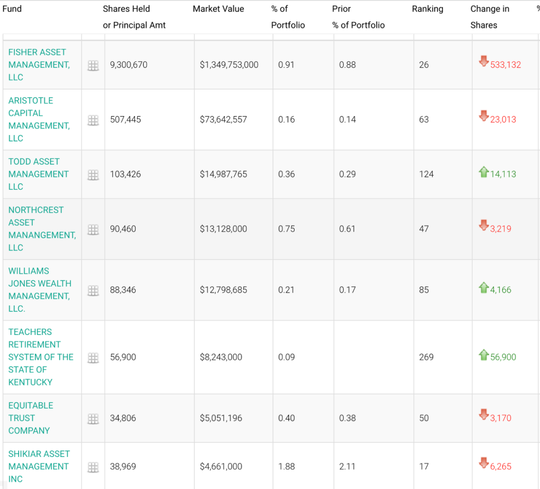
Task: Click red down arrow beside 3,170
Action: coord(484,415)
